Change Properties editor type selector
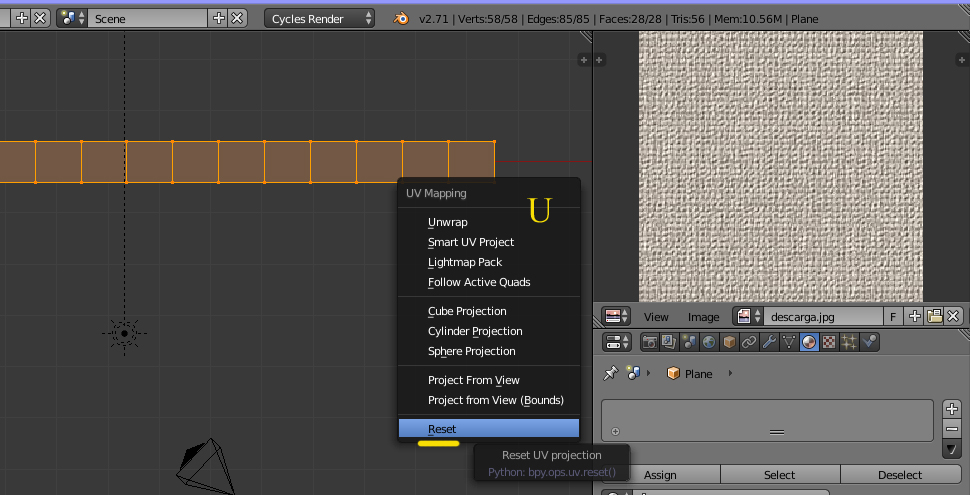Viewport: 970px width, 495px height. [x=616, y=342]
